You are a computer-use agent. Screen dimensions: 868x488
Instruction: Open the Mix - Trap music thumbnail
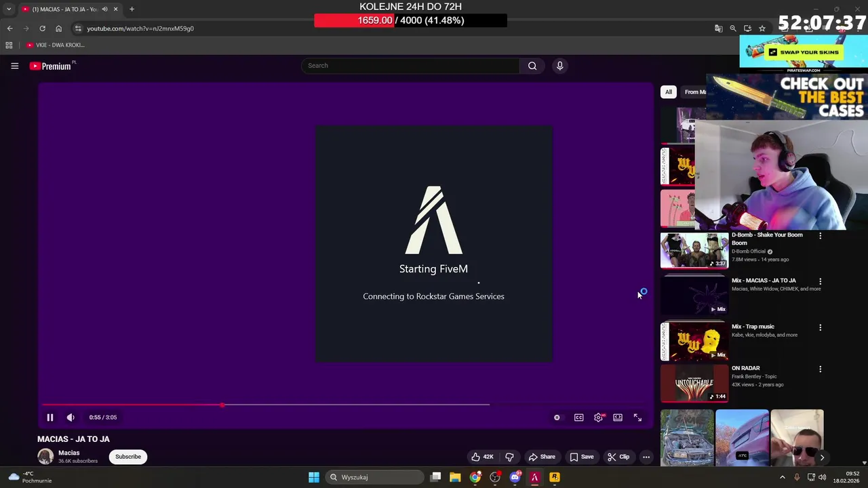(x=694, y=342)
